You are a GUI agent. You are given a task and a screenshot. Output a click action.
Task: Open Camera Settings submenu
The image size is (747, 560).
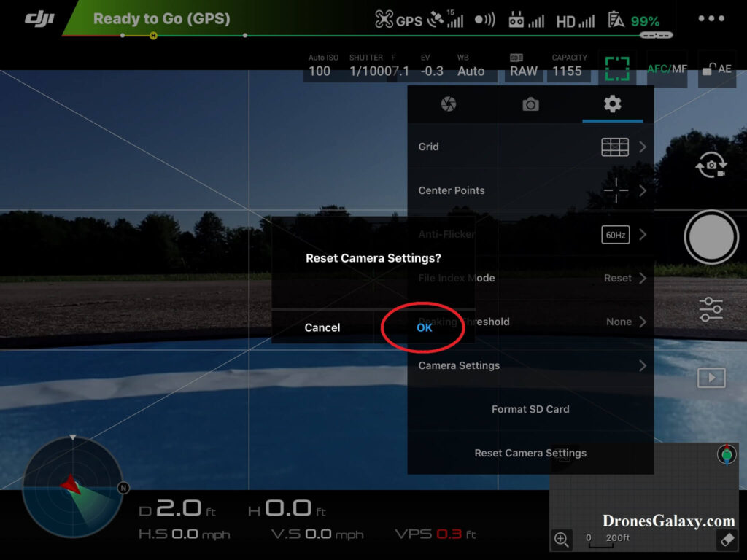click(x=530, y=366)
